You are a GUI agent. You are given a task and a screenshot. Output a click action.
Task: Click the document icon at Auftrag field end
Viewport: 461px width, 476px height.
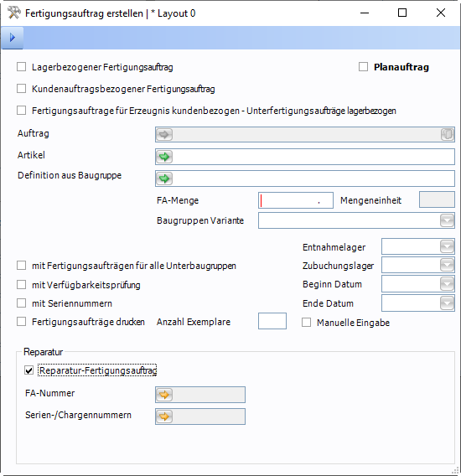tap(447, 134)
